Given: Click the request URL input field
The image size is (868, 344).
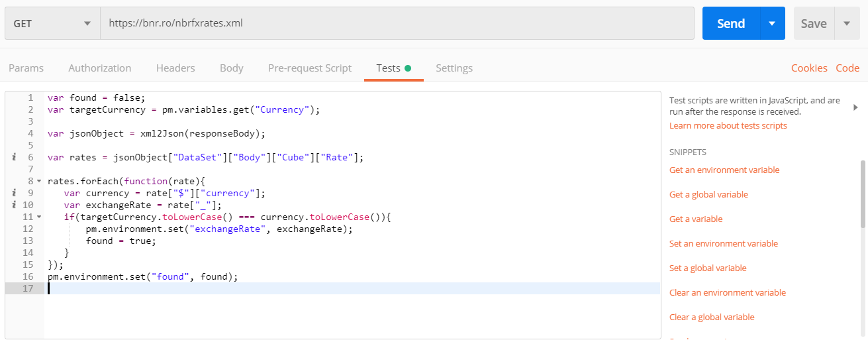Looking at the screenshot, I should pyautogui.click(x=397, y=24).
